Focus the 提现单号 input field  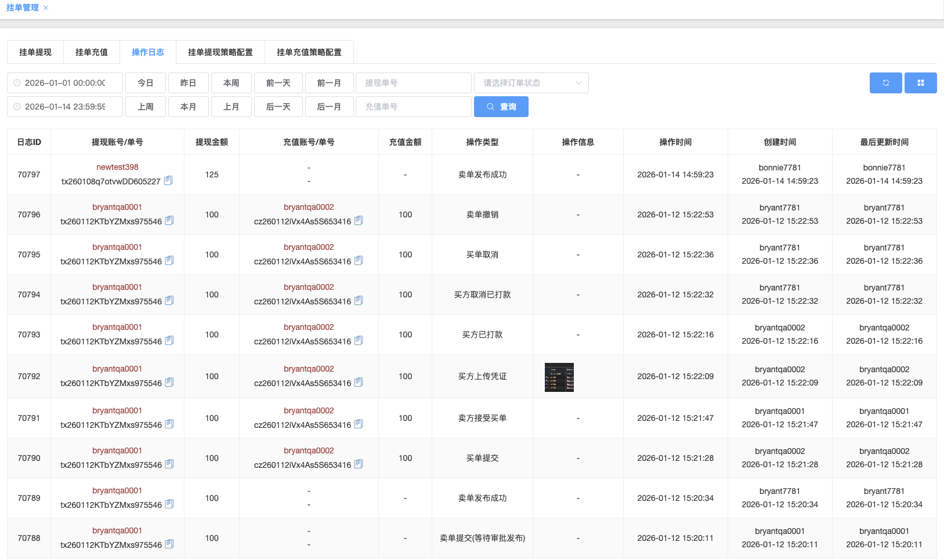413,83
